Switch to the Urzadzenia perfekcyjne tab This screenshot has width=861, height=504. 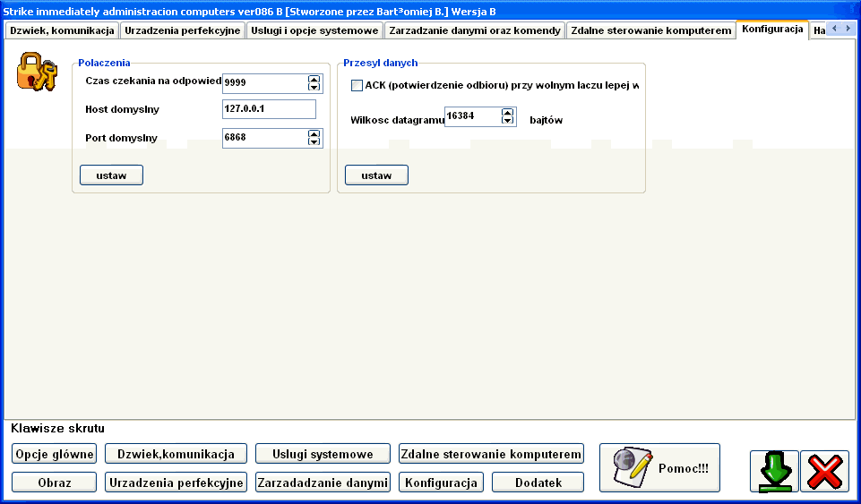click(x=182, y=30)
